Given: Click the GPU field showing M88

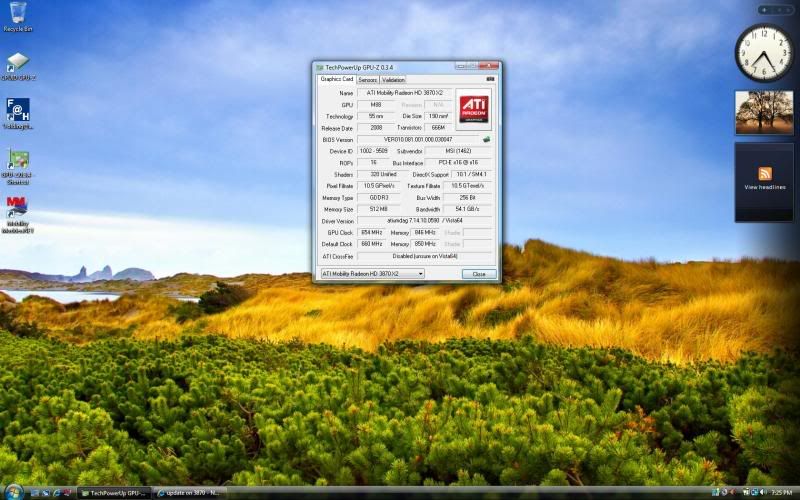Looking at the screenshot, I should coord(376,105).
